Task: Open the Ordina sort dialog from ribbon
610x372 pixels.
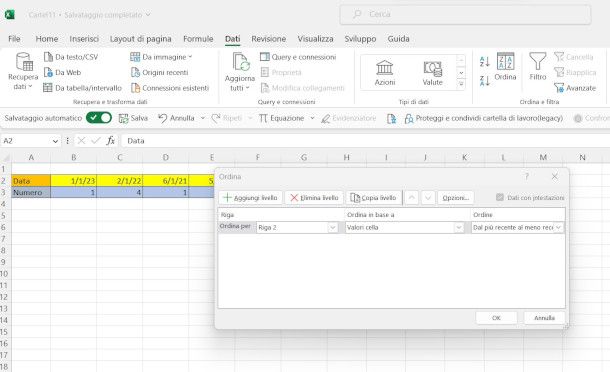Action: coord(505,67)
